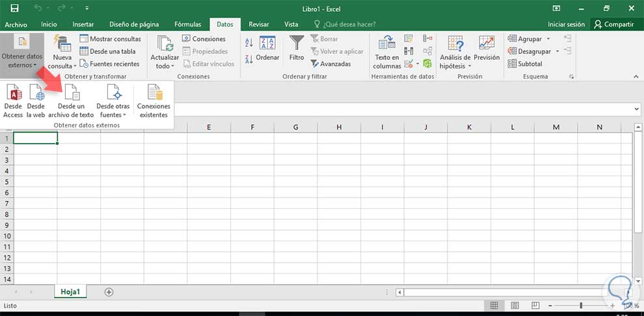Click Avanzadas filter option
The height and width of the screenshot is (316, 644).
coord(330,64)
